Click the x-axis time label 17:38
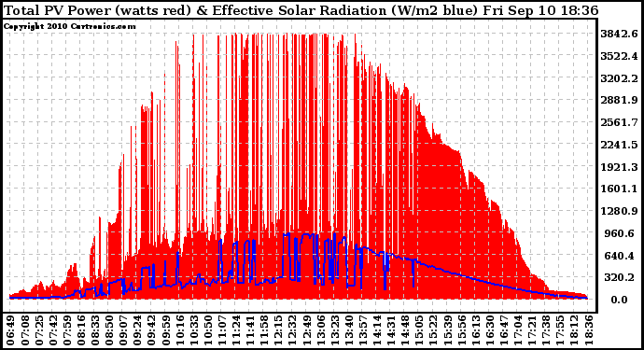Viewport: 644px width, 350px height. pyautogui.click(x=546, y=330)
